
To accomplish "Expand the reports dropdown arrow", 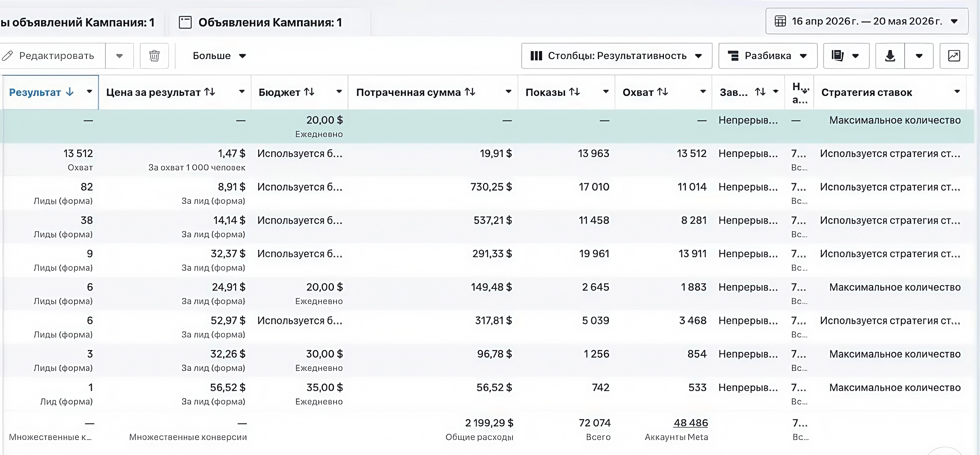I will [856, 56].
